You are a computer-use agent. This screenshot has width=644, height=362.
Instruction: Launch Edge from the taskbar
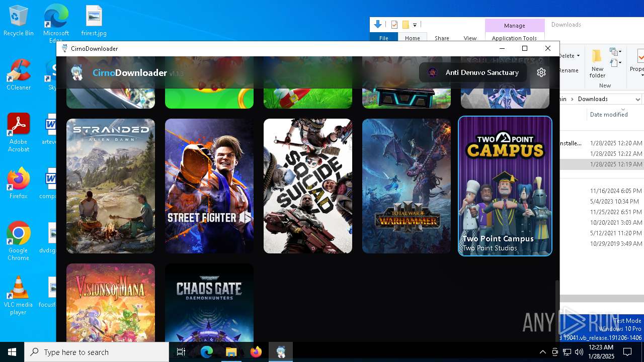(207, 352)
